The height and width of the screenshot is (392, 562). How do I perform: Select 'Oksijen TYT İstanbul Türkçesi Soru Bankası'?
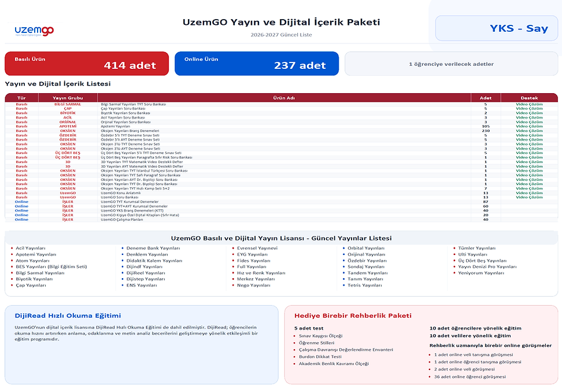pyautogui.click(x=282, y=171)
